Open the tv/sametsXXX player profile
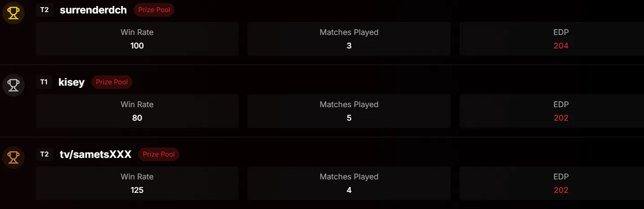This screenshot has width=644, height=209. tap(96, 154)
